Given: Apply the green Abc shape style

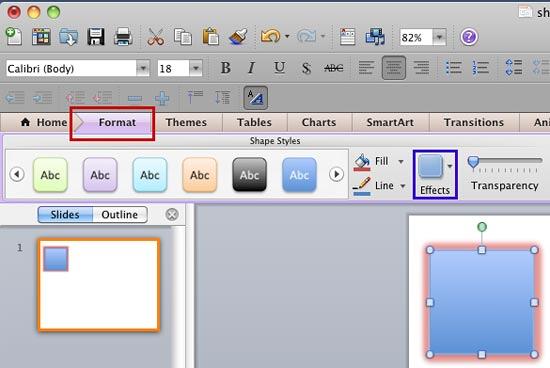Looking at the screenshot, I should [50, 174].
